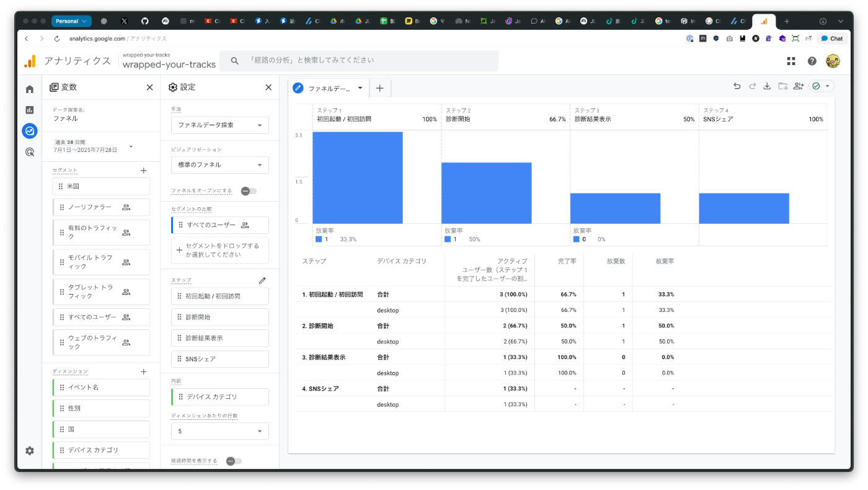Click the blue abandonment swatch under step 3
Image resolution: width=868 pixels, height=490 pixels.
(x=577, y=239)
